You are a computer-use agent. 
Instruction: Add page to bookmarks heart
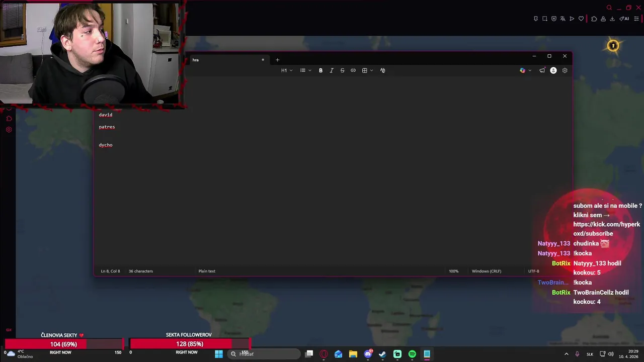tap(581, 19)
